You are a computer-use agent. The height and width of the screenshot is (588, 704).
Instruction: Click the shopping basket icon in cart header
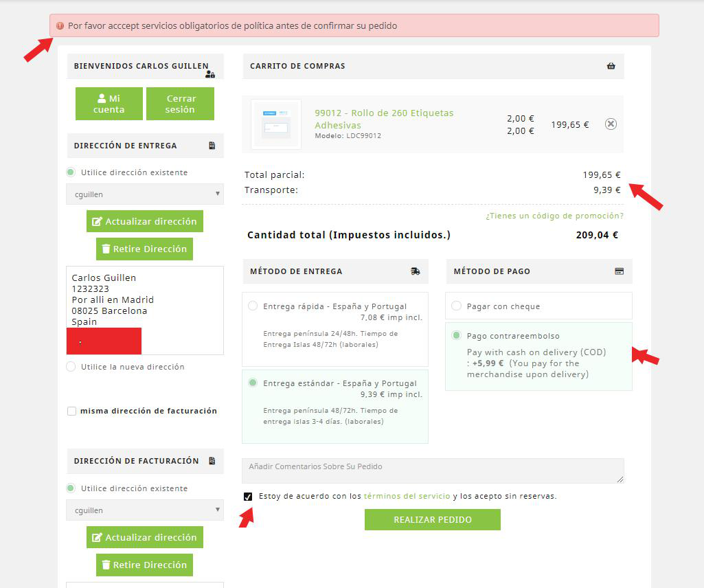(x=611, y=66)
